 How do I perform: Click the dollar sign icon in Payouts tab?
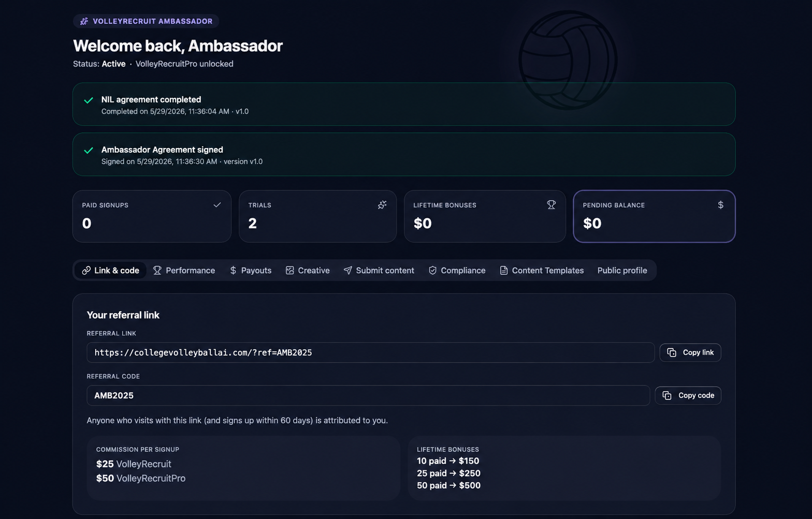[x=233, y=270]
